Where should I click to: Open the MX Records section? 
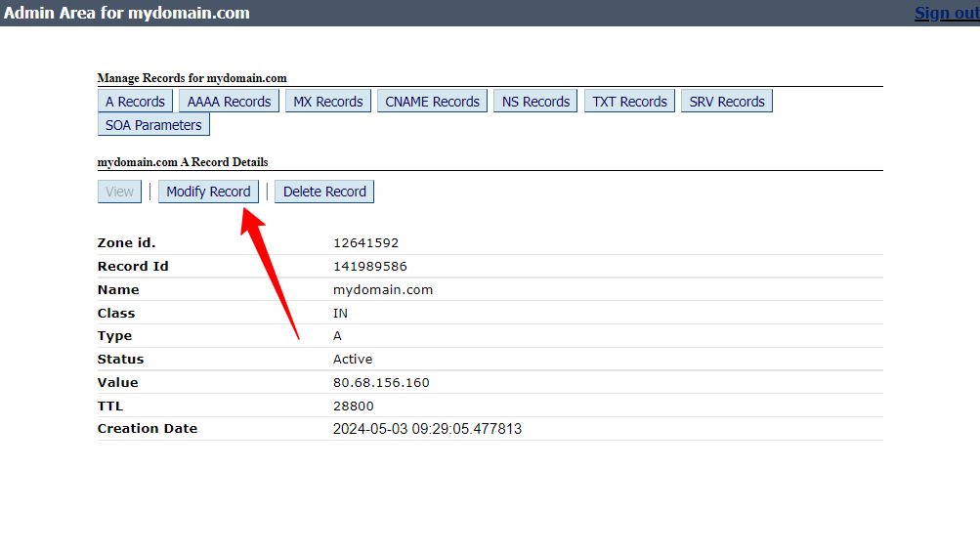pos(328,102)
